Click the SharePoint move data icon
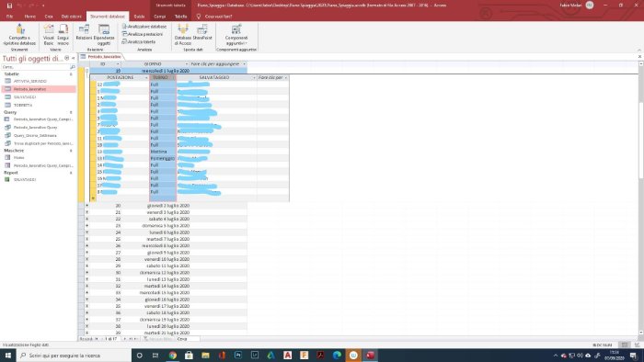 (202, 32)
